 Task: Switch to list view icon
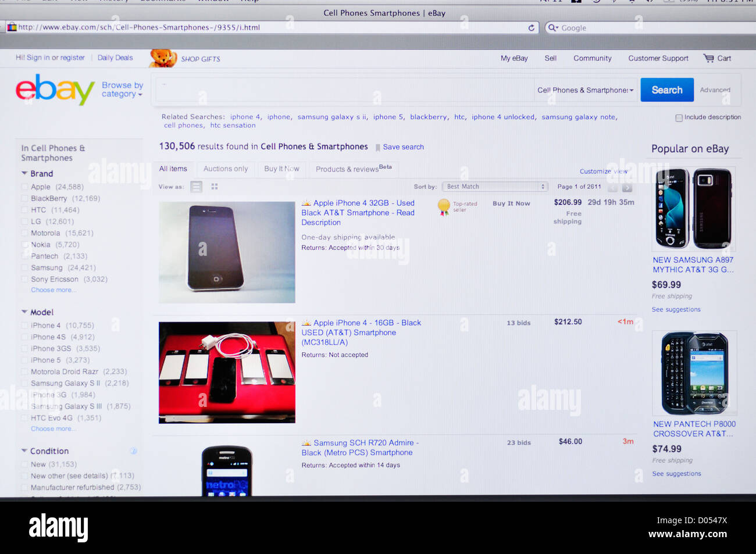(x=197, y=187)
